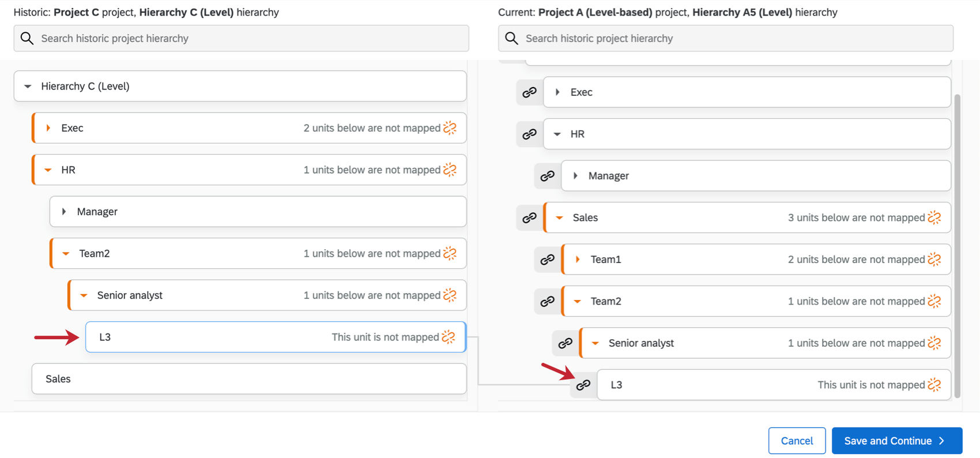Click link icon beside current L3 unit
Screen dimensions: 980x458
click(583, 385)
